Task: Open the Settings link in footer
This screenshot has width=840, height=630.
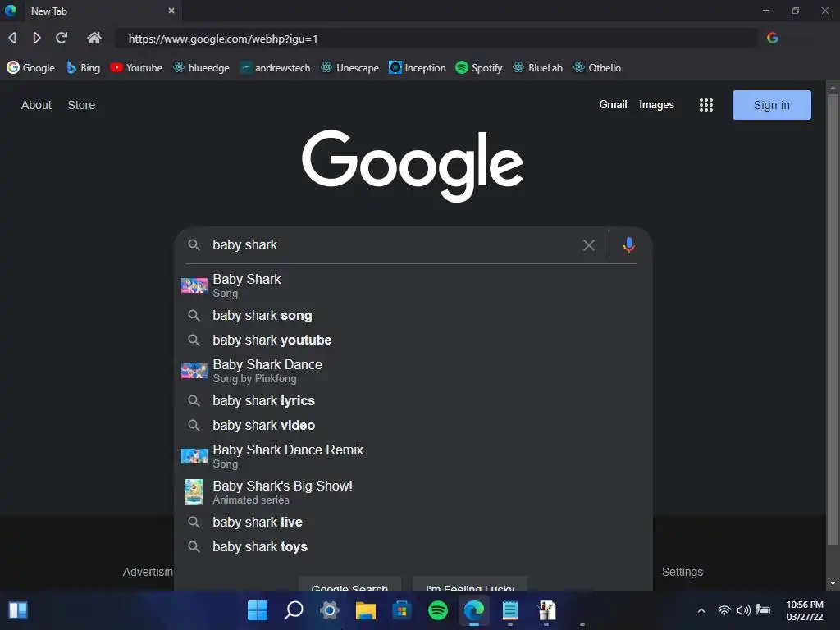Action: (682, 572)
